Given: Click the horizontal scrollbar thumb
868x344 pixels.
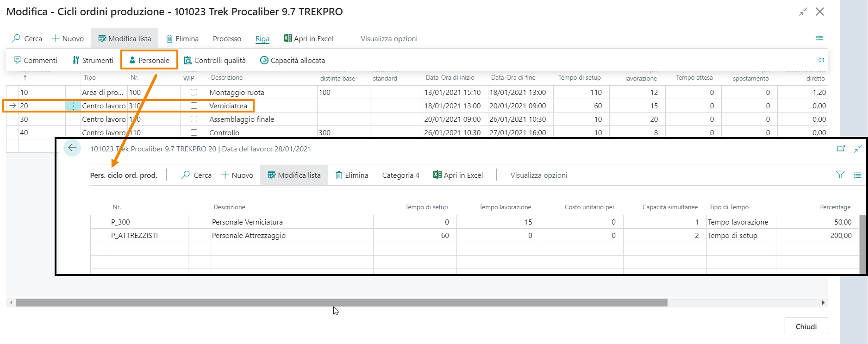Looking at the screenshot, I should tap(341, 303).
